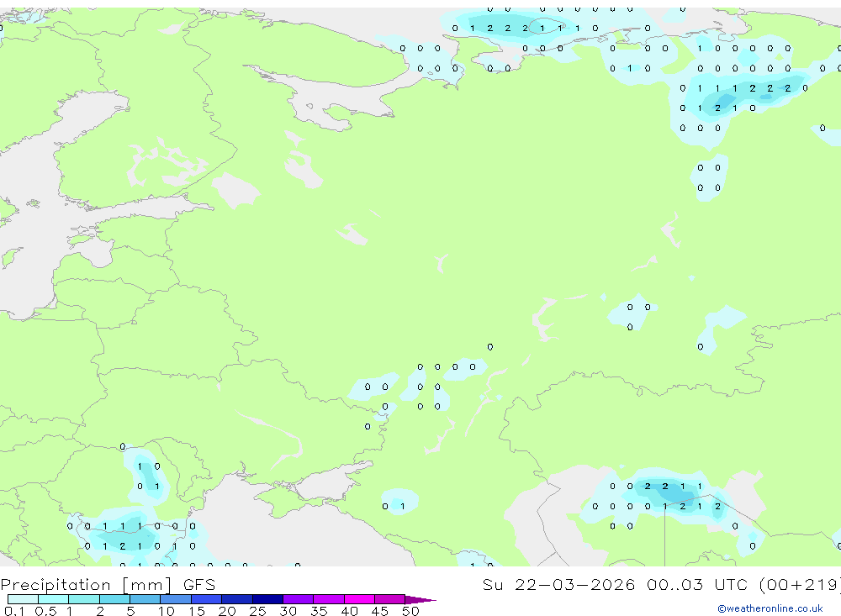The image size is (841, 616).
Task: Click the "[mm]" unit label
Action: 147,585
